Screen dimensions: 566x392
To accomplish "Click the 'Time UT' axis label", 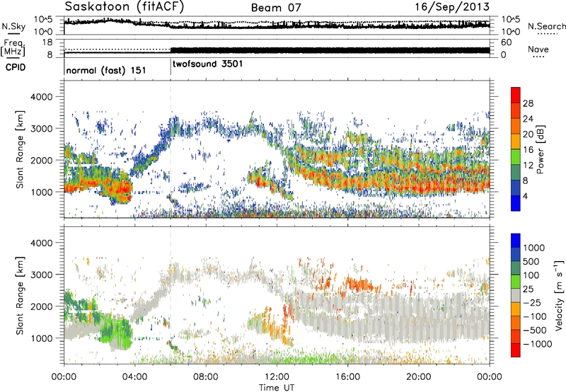I will (x=277, y=388).
